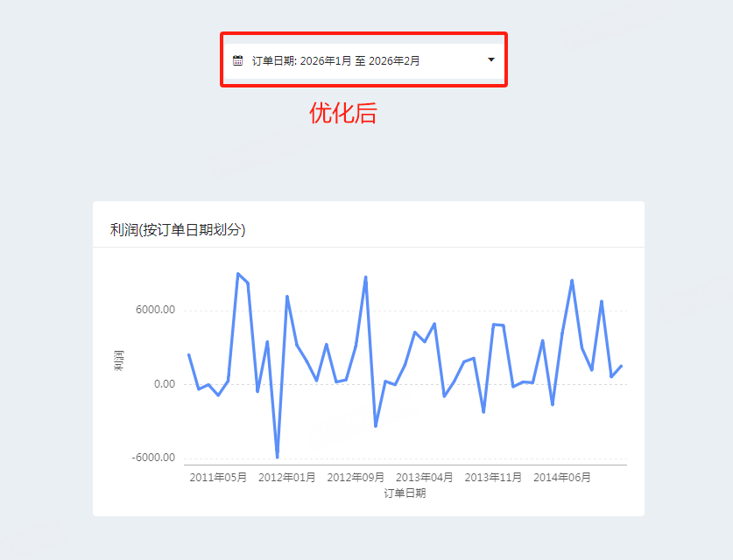The width and height of the screenshot is (733, 560).
Task: Click the first data point of the line
Action: point(189,355)
